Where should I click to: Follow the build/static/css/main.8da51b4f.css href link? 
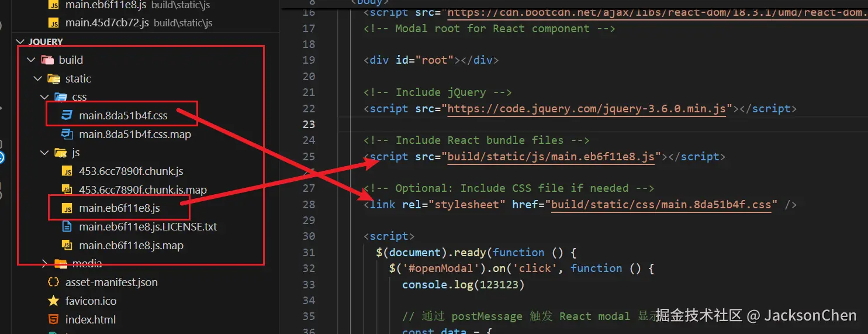[x=661, y=204]
